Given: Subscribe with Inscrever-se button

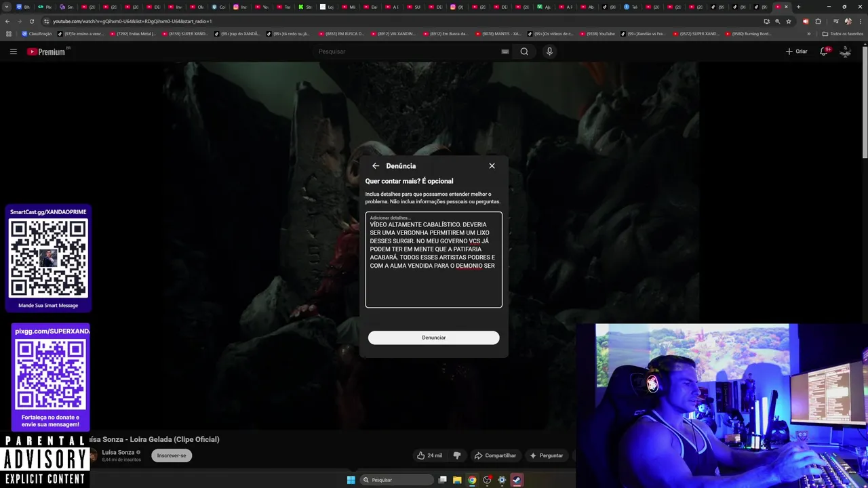Looking at the screenshot, I should [x=172, y=455].
